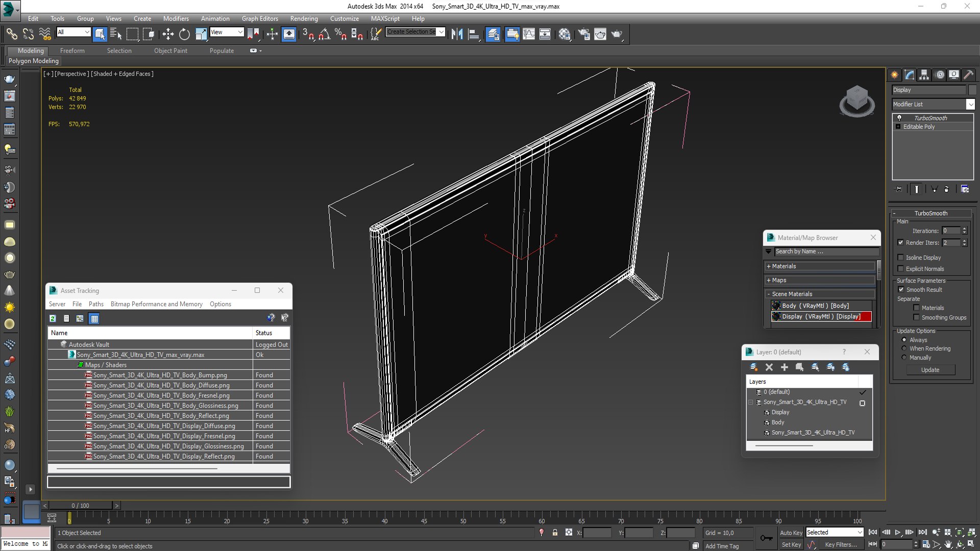Click the Auto Key button

791,533
